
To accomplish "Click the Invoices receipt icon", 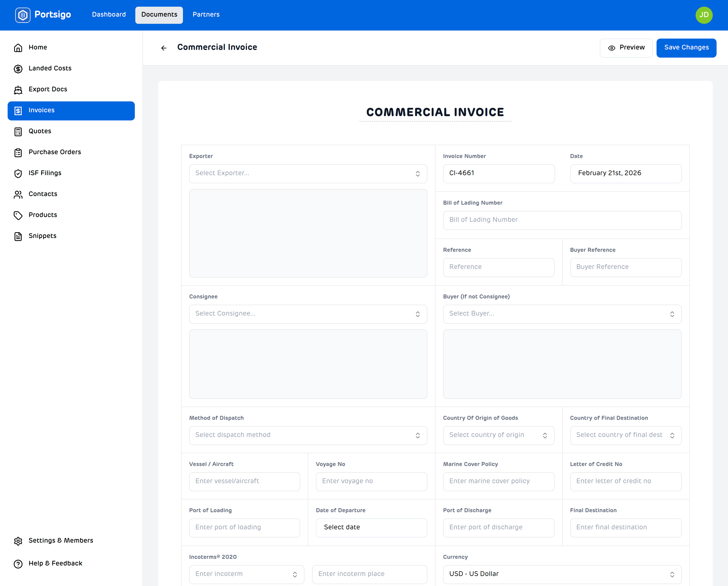I will (x=18, y=110).
